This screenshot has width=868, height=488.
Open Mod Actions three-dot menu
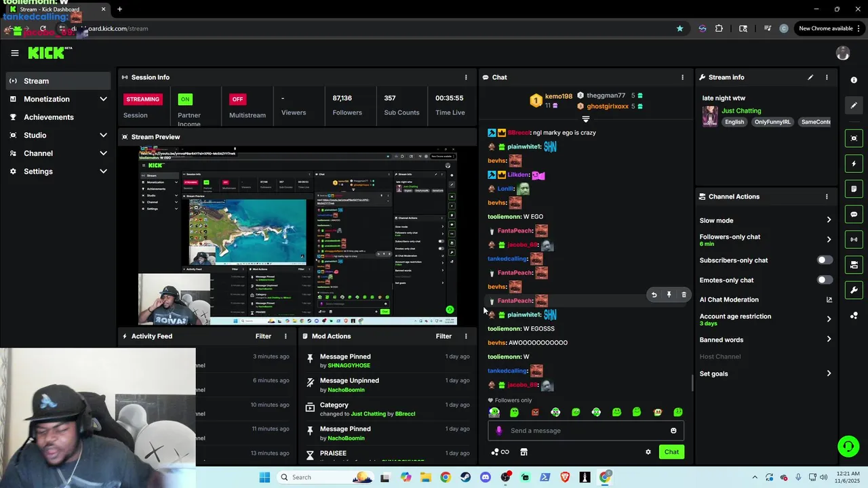[x=466, y=336]
